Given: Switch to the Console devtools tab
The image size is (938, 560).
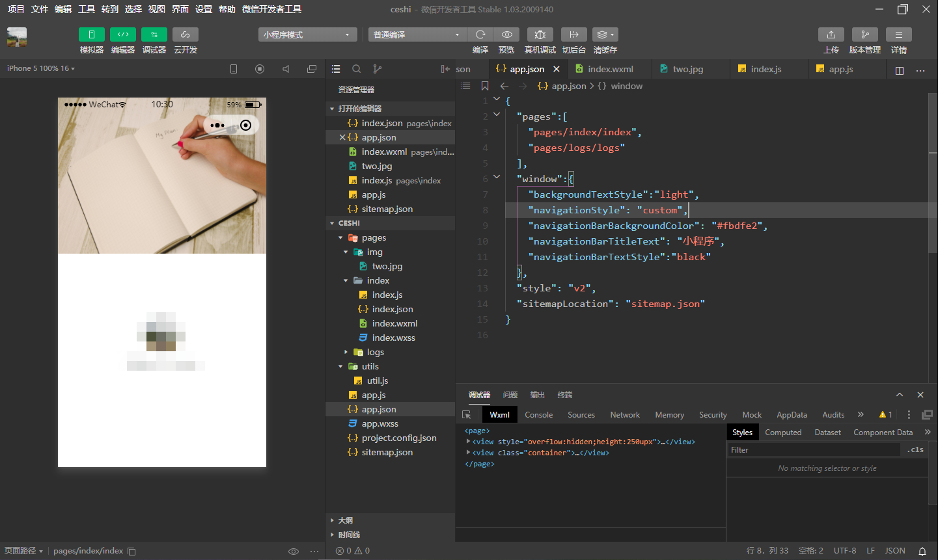Looking at the screenshot, I should tap(539, 415).
